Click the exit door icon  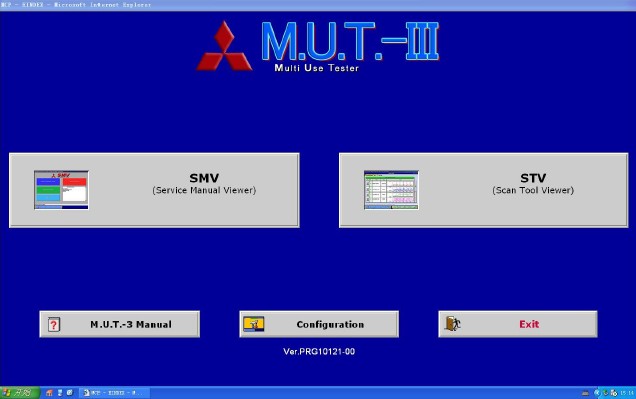point(452,324)
